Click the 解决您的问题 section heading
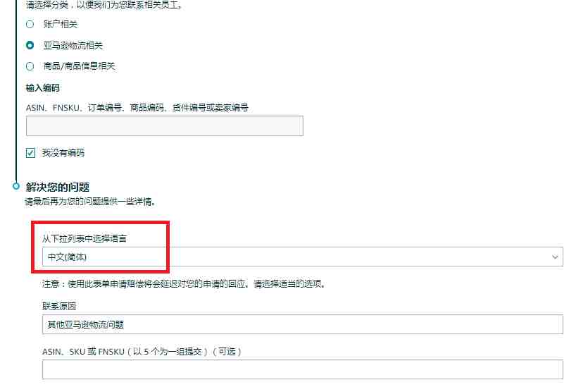 pyautogui.click(x=58, y=187)
